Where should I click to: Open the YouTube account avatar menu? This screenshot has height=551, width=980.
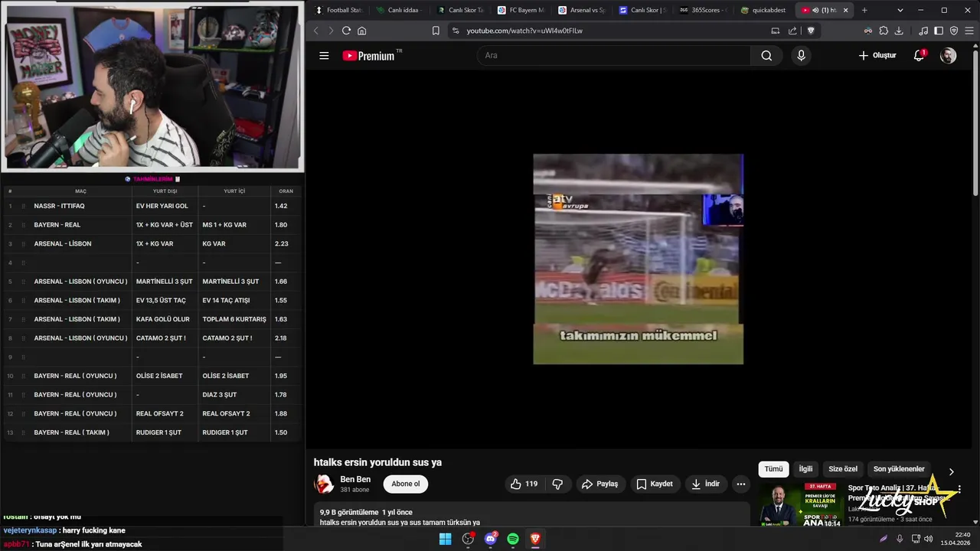coord(948,55)
